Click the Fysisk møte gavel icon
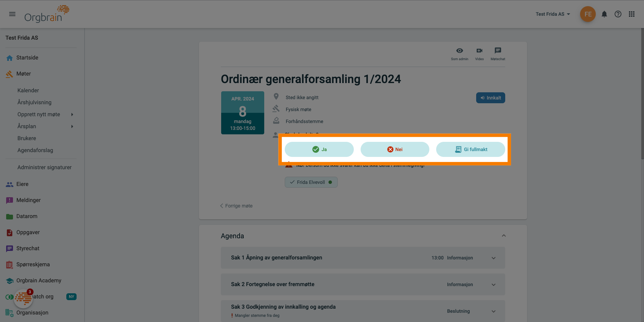This screenshot has width=644, height=322. [276, 109]
